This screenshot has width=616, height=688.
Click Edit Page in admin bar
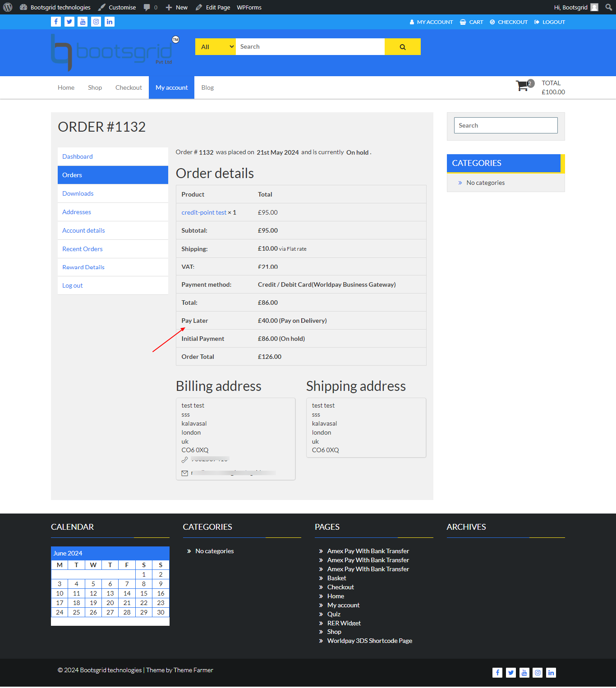(213, 7)
